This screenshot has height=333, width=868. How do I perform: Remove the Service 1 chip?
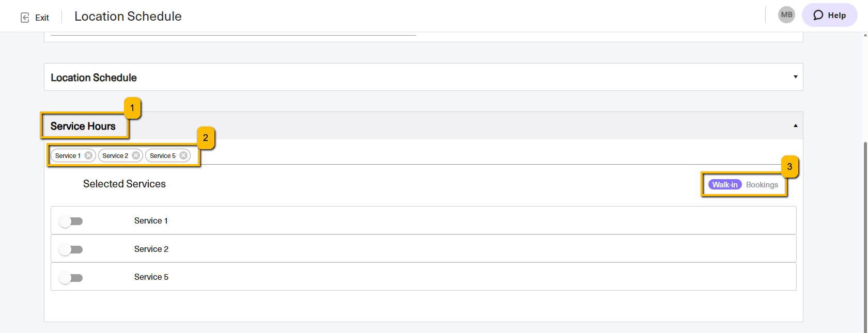pyautogui.click(x=88, y=155)
